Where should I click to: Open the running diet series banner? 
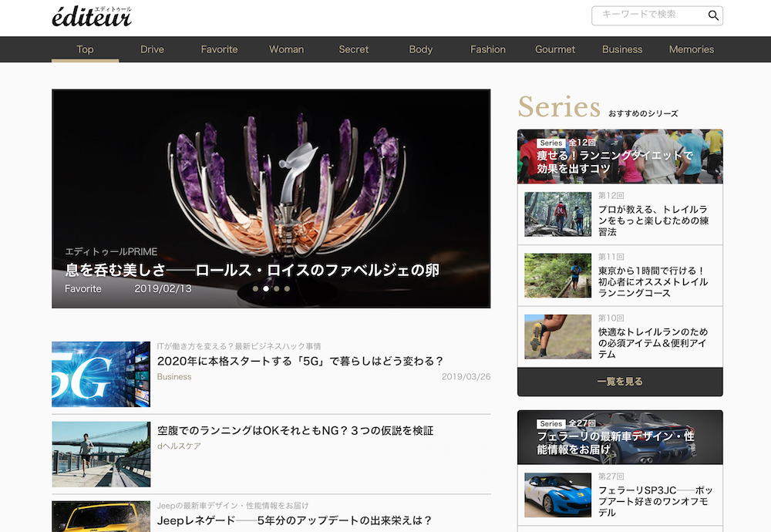coord(620,157)
